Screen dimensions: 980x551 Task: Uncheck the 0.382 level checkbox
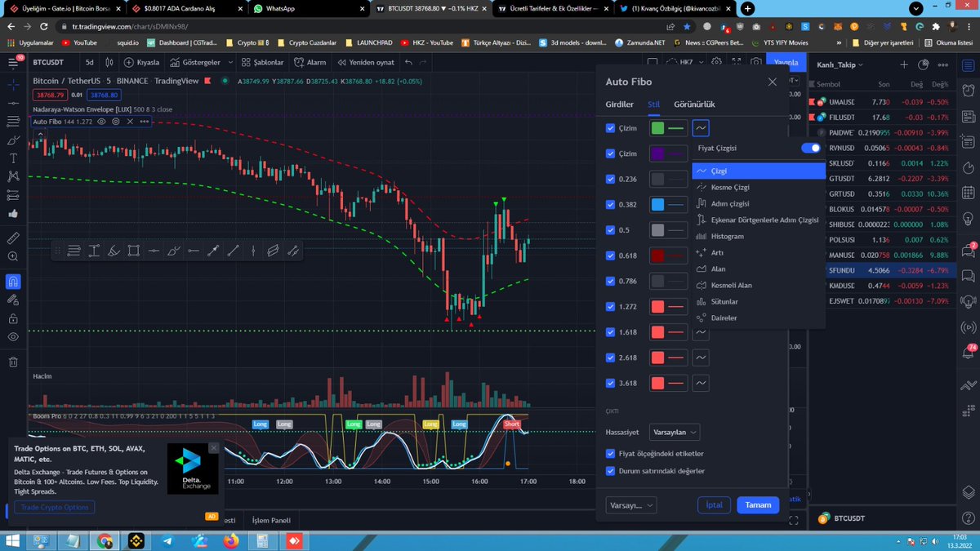click(611, 204)
